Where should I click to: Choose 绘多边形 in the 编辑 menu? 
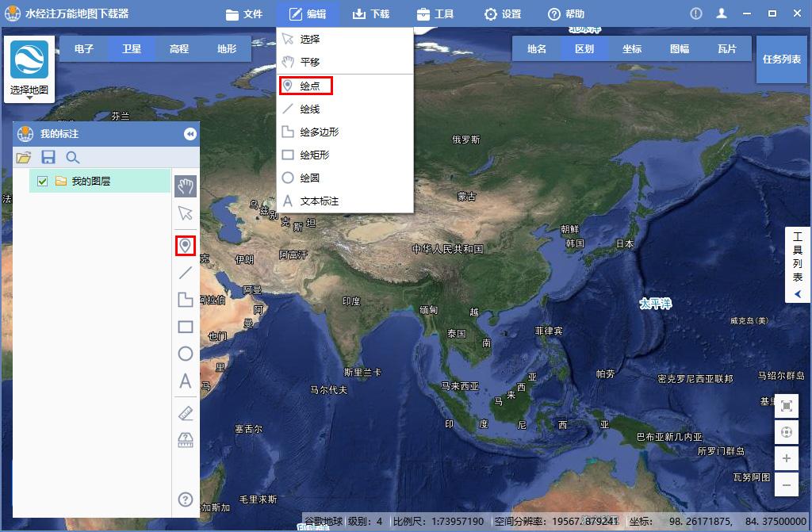(345, 132)
